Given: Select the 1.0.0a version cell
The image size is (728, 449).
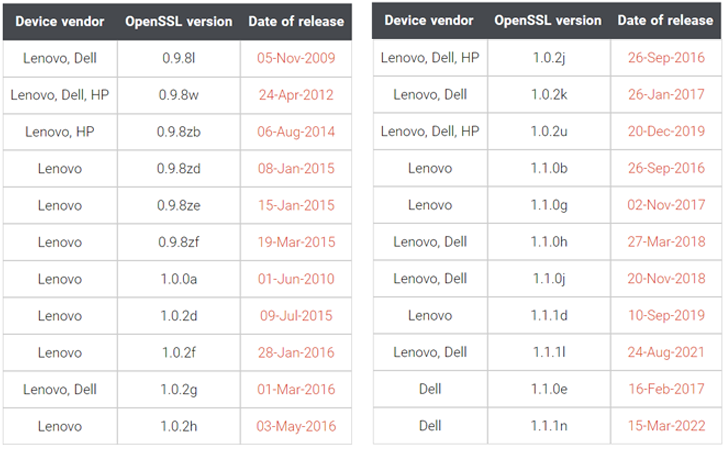Looking at the screenshot, I should 180,279.
